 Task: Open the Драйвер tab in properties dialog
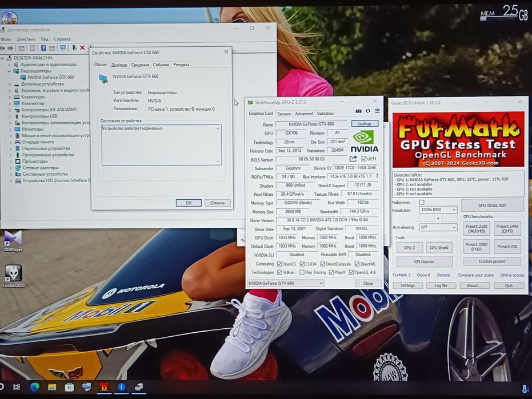[119, 65]
